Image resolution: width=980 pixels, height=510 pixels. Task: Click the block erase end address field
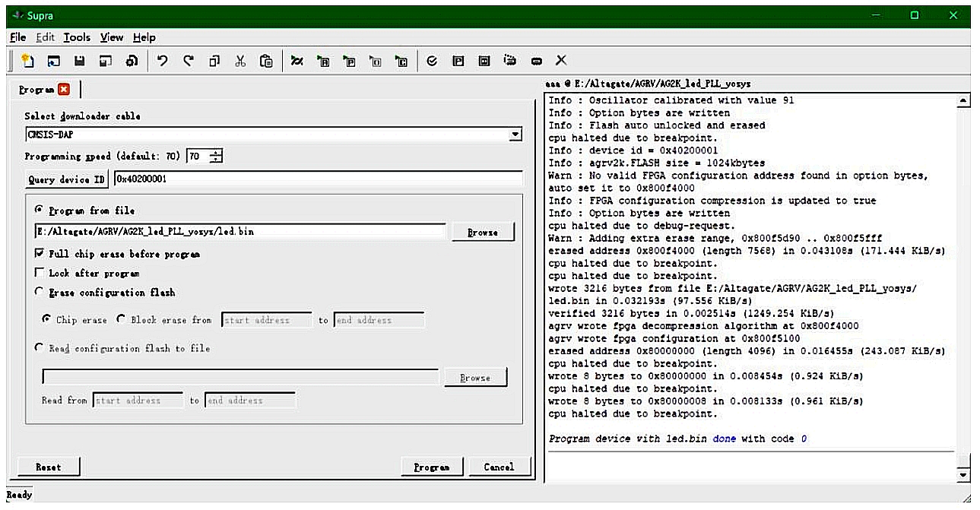[x=379, y=320]
